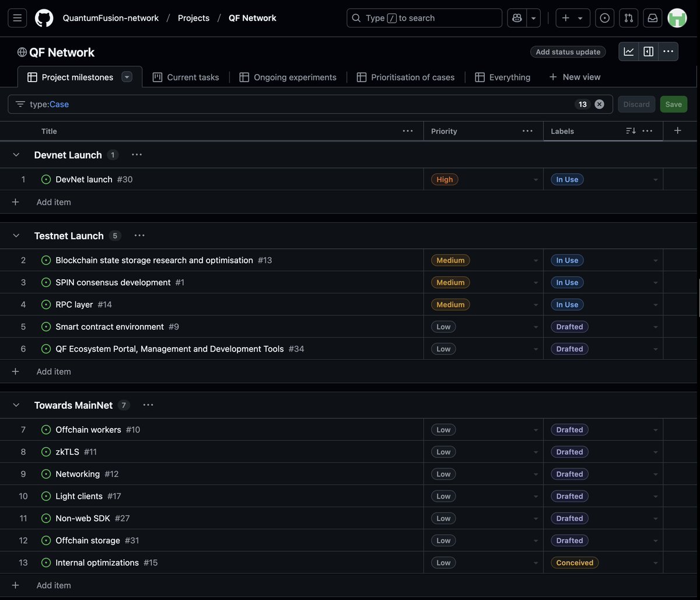Click the search box in header
Screen dimensions: 700x600
424,18
